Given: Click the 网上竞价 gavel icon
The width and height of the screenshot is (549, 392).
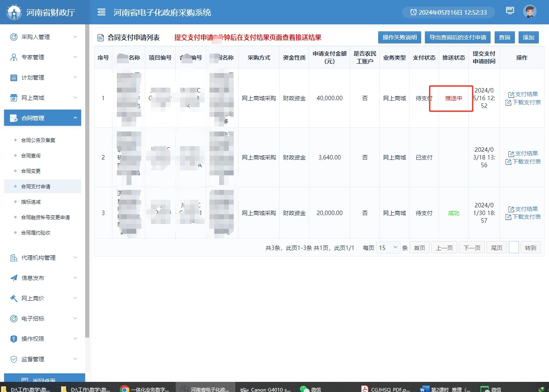Looking at the screenshot, I should [14, 298].
